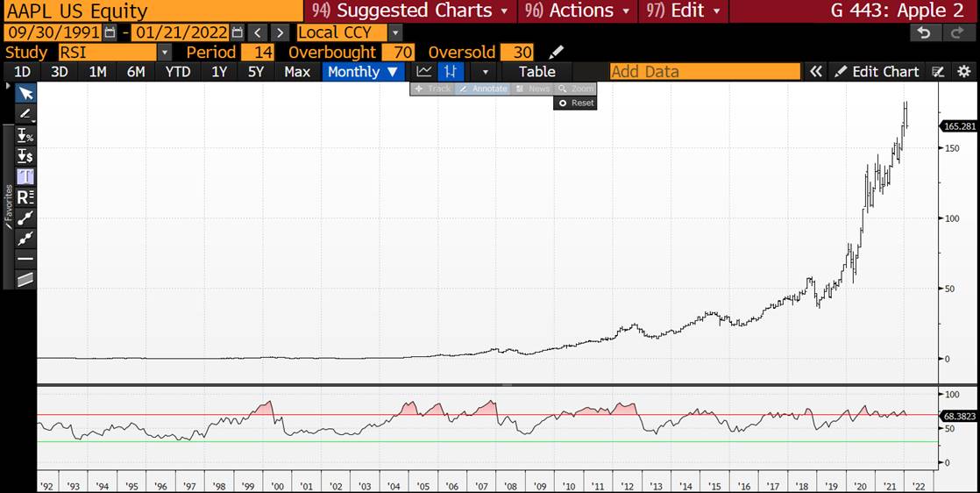Switch to line chart style
This screenshot has width=980, height=493.
424,72
